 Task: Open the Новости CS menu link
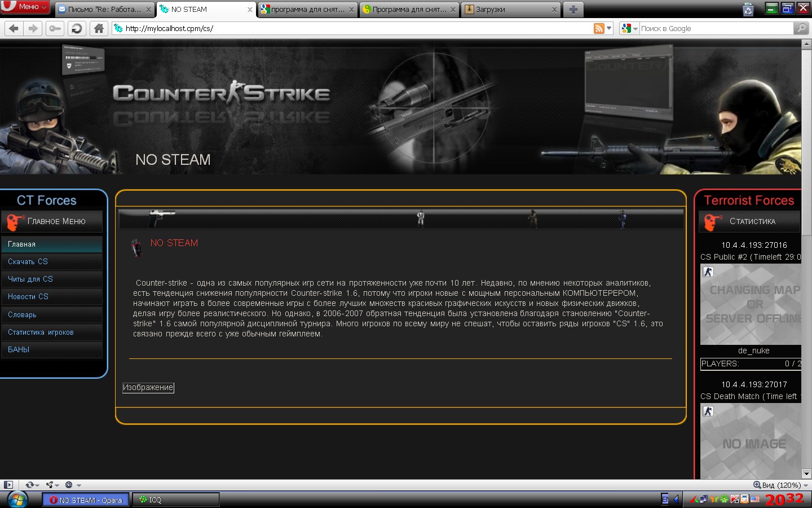point(52,297)
